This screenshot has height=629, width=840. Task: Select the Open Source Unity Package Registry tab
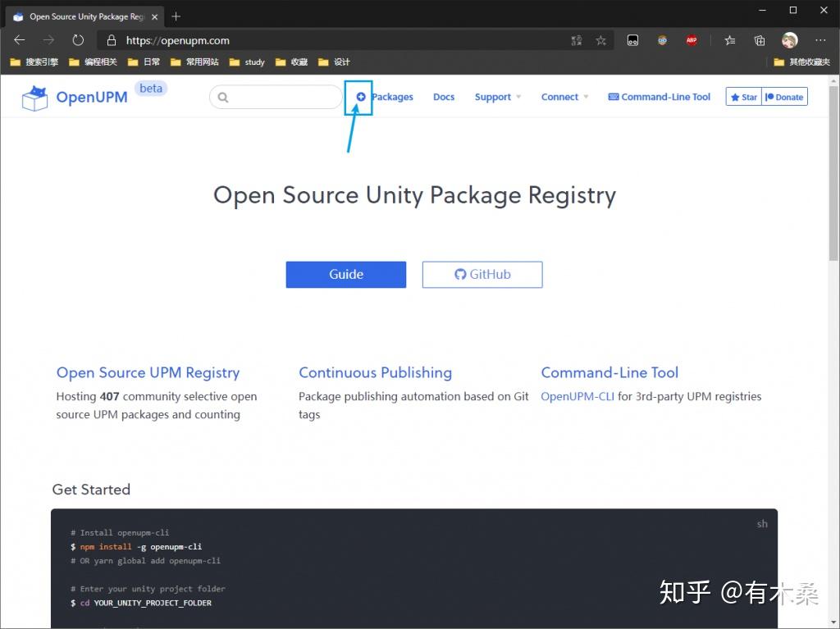[x=82, y=16]
